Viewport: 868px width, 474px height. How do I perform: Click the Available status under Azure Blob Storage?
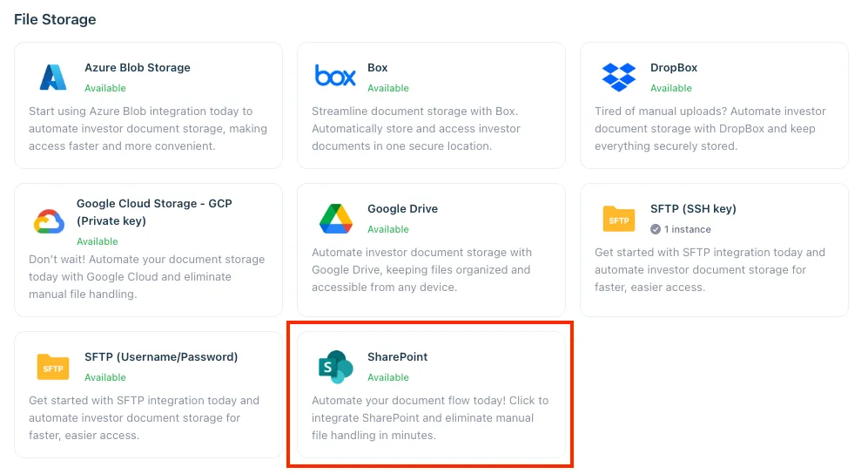105,88
